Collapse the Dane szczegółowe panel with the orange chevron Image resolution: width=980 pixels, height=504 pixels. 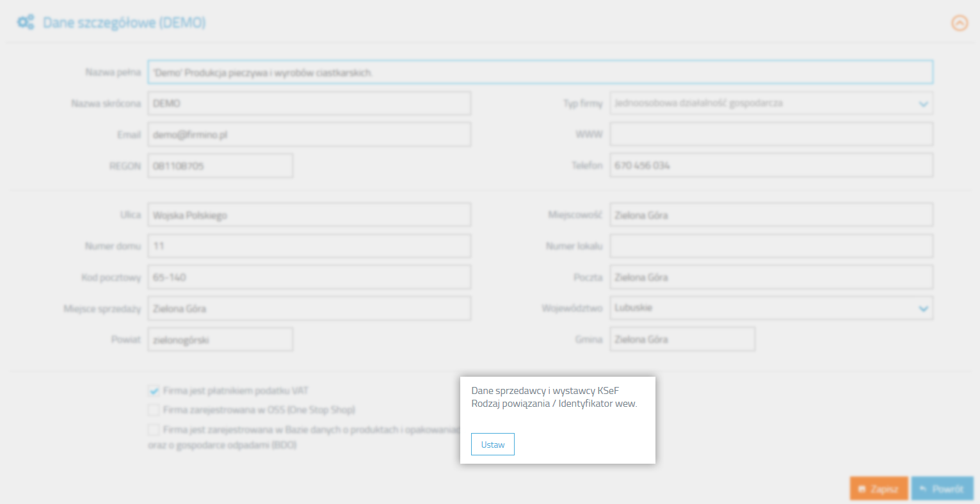click(x=959, y=24)
